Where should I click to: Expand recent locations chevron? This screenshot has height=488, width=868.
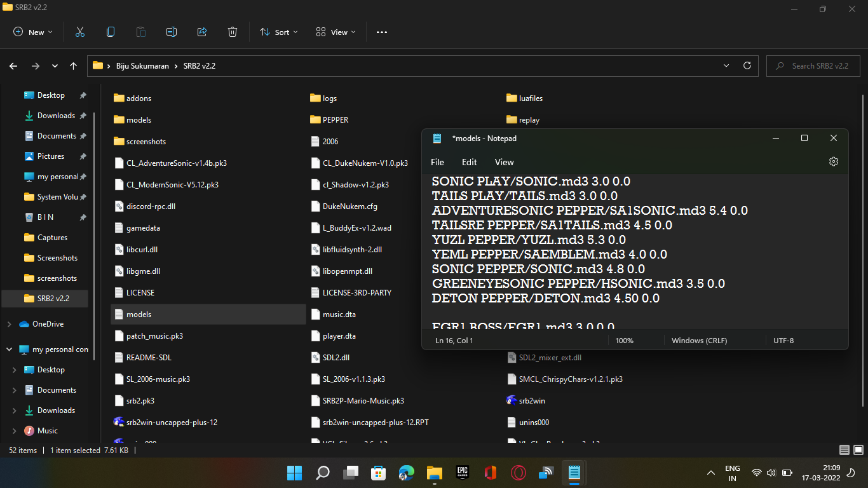coord(55,65)
